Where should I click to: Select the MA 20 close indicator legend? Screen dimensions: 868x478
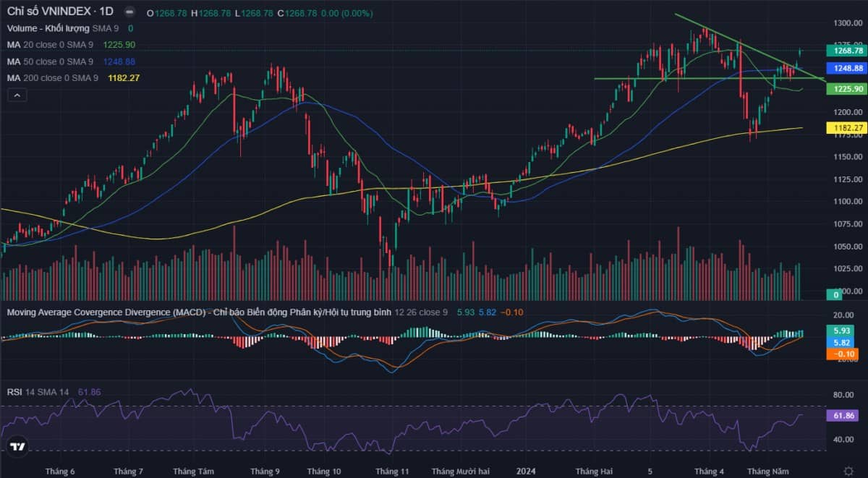pyautogui.click(x=50, y=45)
